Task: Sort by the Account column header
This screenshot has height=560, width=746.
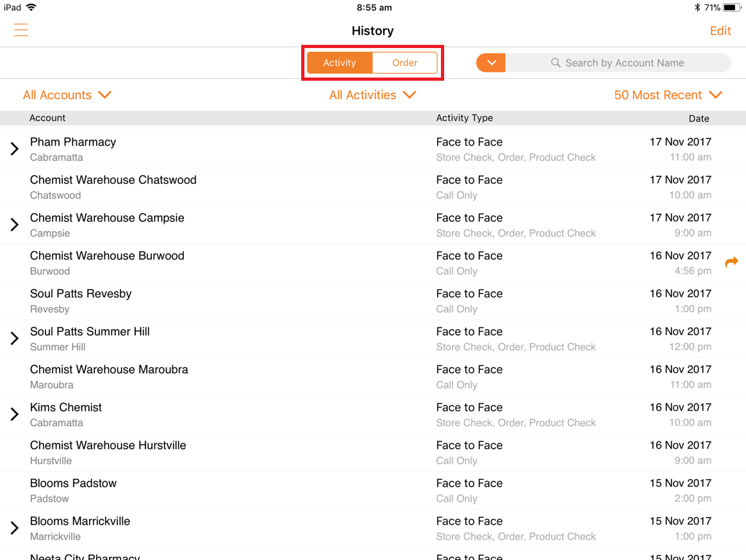Action: [47, 118]
